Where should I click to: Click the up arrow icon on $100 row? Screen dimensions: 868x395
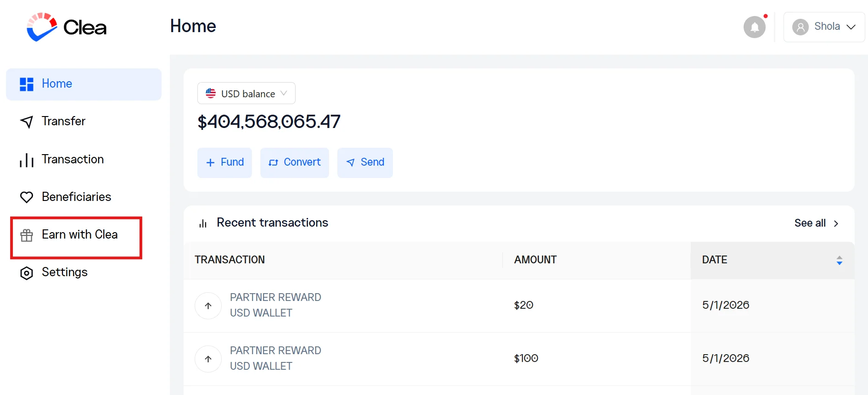point(208,359)
